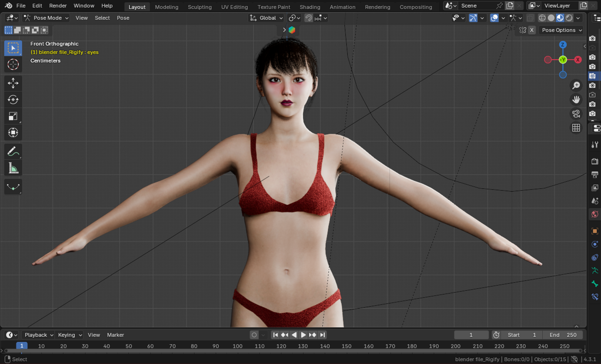601x364 pixels.
Task: Open the World properties tab (red globe)
Action: tap(595, 214)
